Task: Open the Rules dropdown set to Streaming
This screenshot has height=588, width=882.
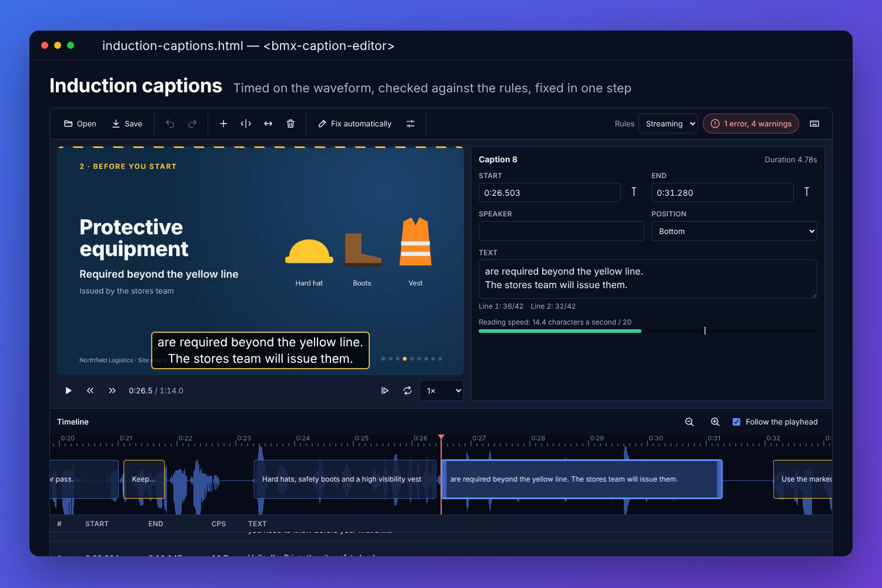Action: click(x=668, y=123)
